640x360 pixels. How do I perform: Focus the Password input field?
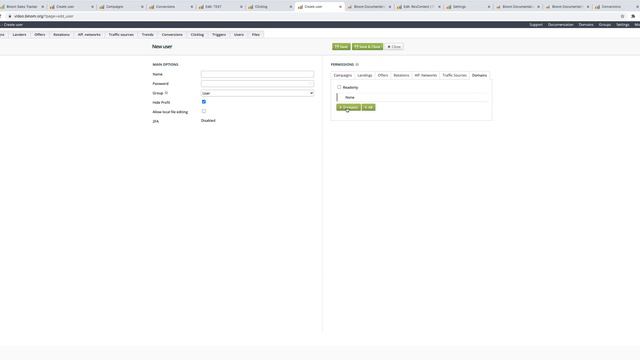[257, 84]
